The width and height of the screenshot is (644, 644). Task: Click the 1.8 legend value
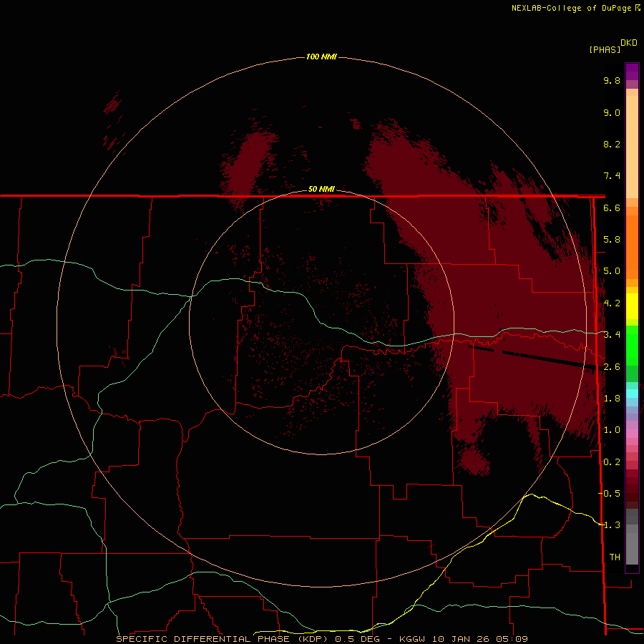click(612, 399)
